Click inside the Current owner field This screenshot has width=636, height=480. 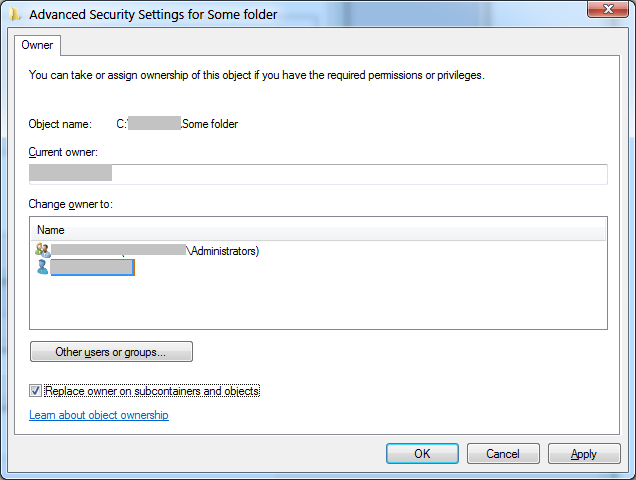(318, 174)
